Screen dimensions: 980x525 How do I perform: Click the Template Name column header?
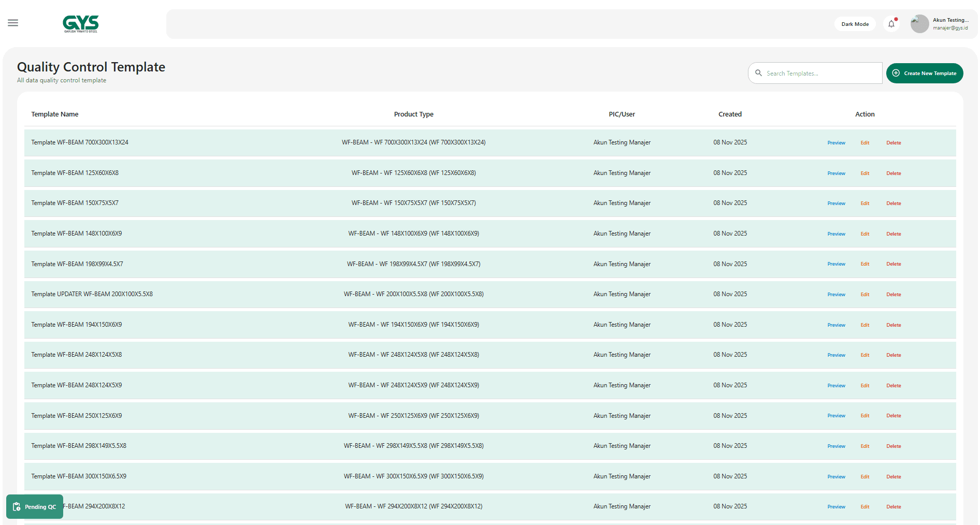coord(55,114)
